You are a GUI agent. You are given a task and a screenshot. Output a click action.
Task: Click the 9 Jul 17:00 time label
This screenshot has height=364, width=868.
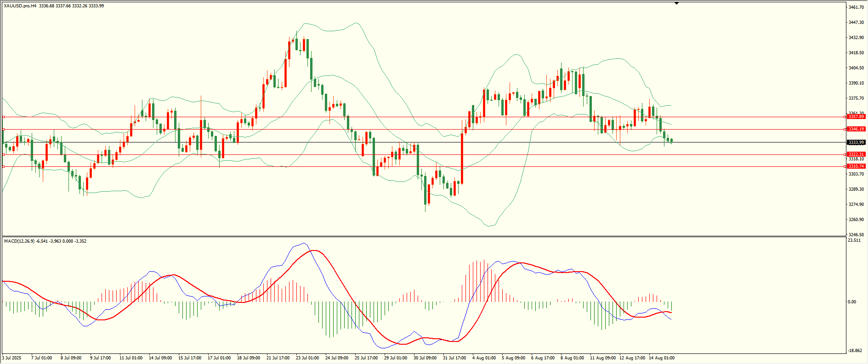pyautogui.click(x=100, y=358)
